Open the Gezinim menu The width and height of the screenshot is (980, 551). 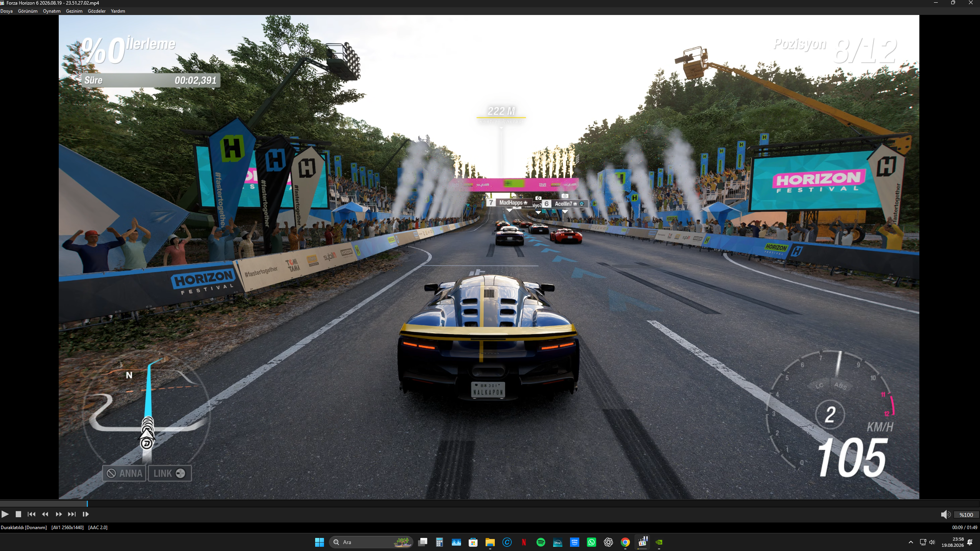coord(74,11)
